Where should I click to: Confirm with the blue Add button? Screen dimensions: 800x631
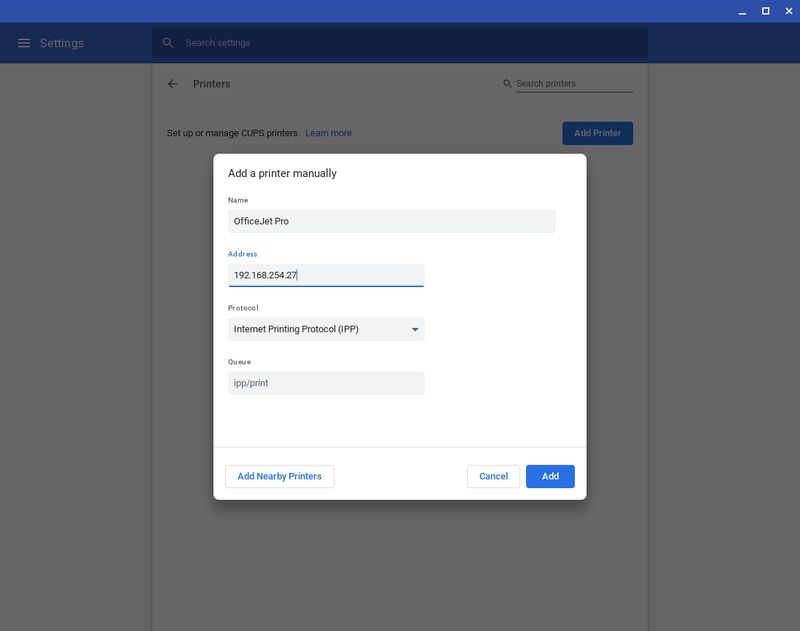pos(550,476)
